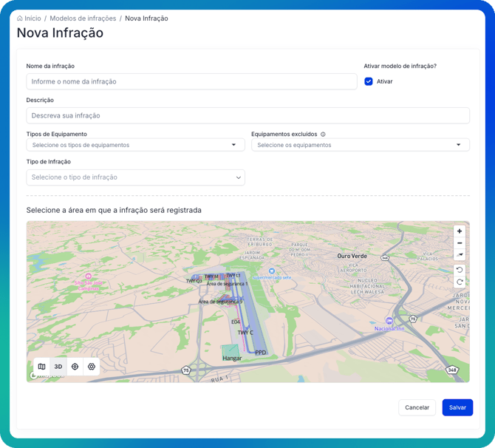Center map with the target icon
The image size is (495, 448).
click(75, 367)
